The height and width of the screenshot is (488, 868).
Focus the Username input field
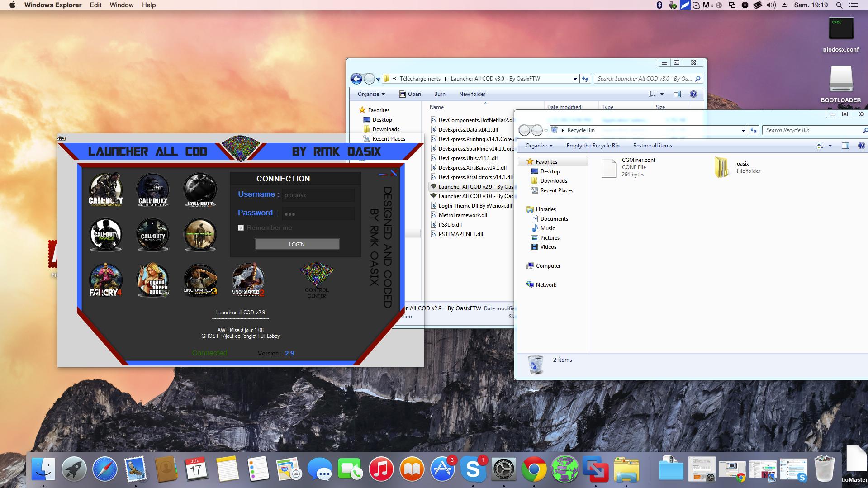click(x=318, y=195)
